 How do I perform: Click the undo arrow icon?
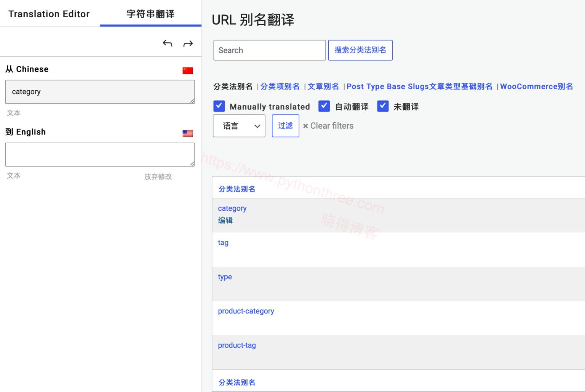(x=167, y=43)
